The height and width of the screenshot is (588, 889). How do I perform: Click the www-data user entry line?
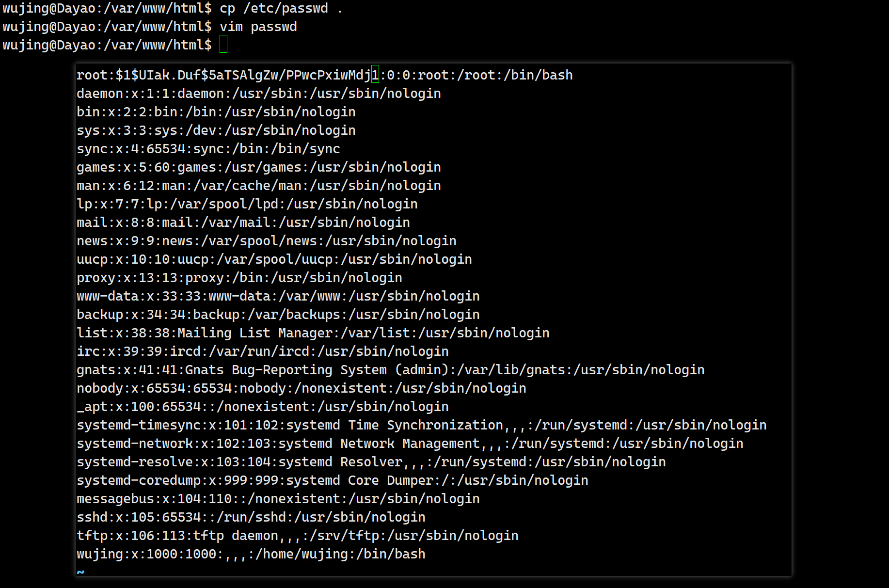(x=278, y=296)
